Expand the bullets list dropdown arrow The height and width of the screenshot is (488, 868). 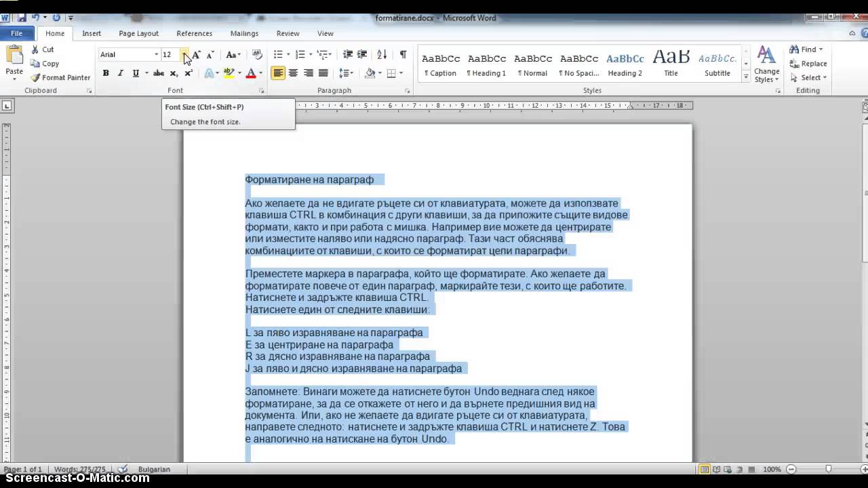click(288, 54)
